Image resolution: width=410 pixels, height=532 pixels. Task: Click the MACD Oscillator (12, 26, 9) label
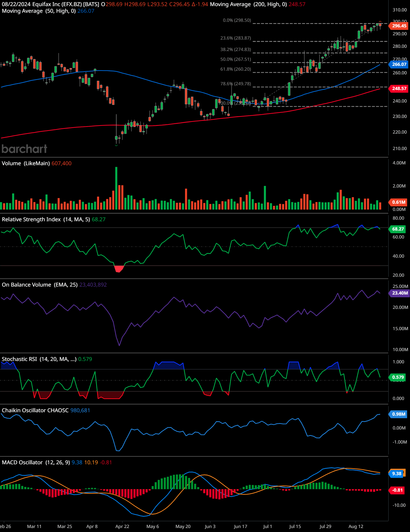point(36,462)
